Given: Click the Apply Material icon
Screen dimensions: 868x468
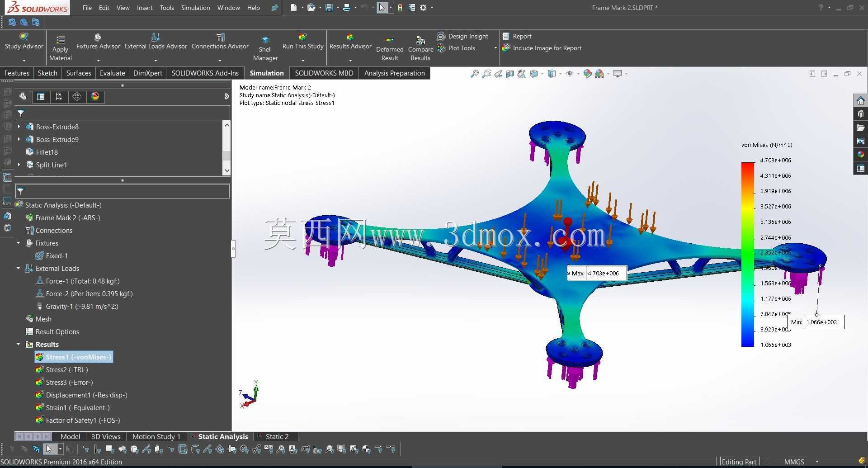Looking at the screenshot, I should coord(60,40).
